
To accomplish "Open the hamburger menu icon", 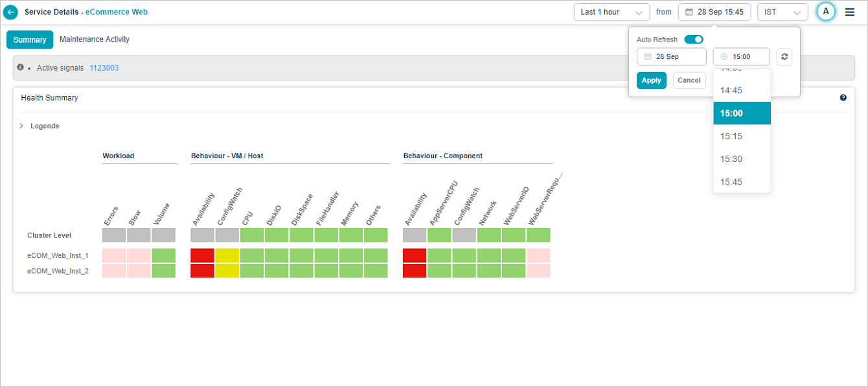I will pos(850,12).
